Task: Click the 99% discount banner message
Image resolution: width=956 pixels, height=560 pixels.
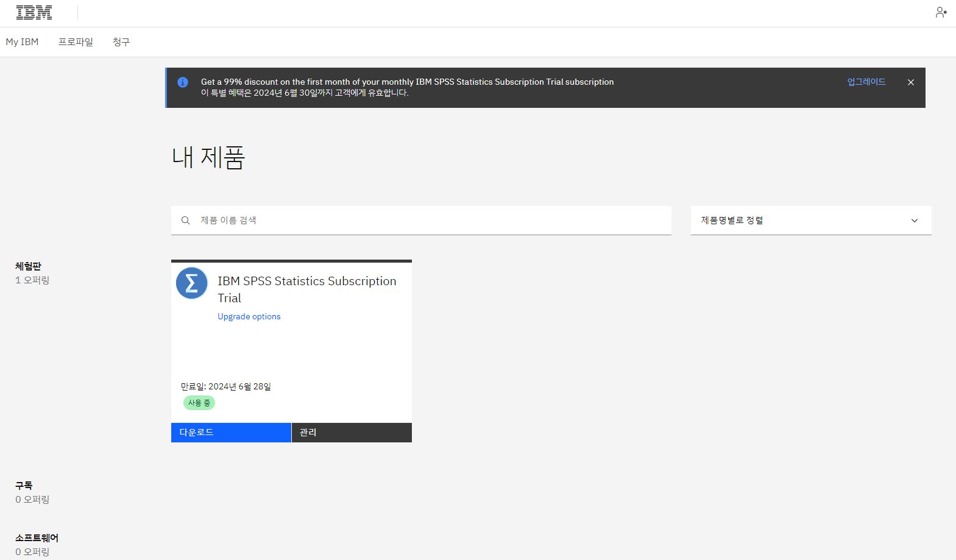Action: click(x=408, y=82)
